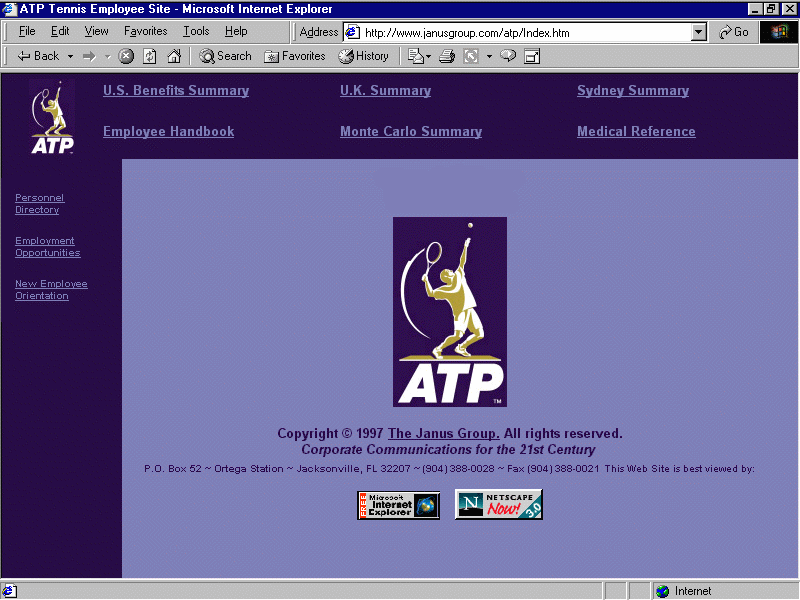This screenshot has height=600, width=800.
Task: Open the Edit menu
Action: pyautogui.click(x=60, y=32)
